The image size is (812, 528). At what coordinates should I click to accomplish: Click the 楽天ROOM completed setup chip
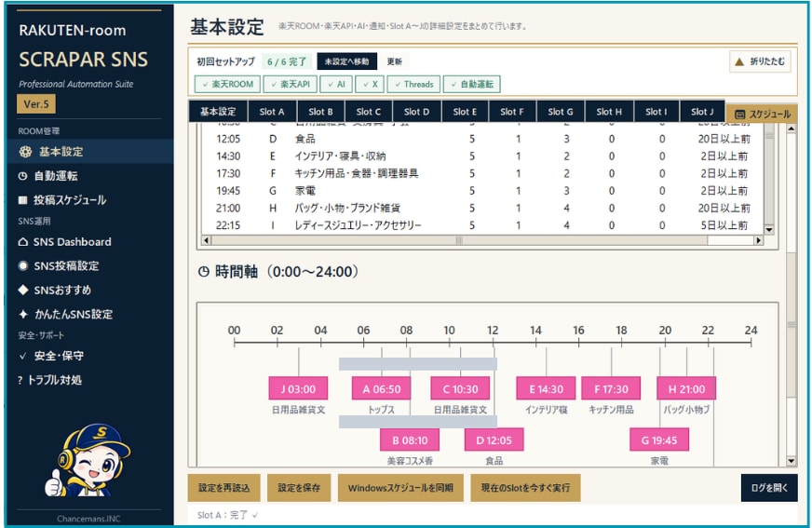228,84
